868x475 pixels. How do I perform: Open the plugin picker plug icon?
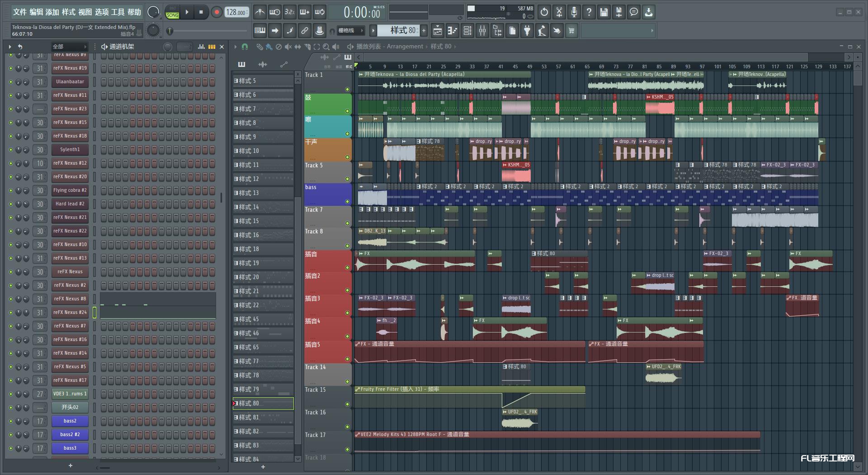click(527, 31)
